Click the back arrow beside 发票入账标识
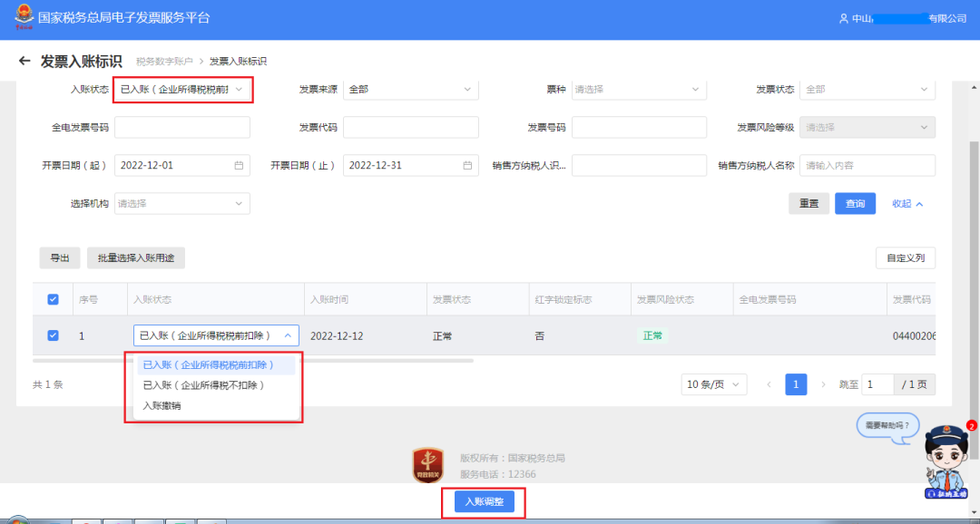 pyautogui.click(x=24, y=62)
